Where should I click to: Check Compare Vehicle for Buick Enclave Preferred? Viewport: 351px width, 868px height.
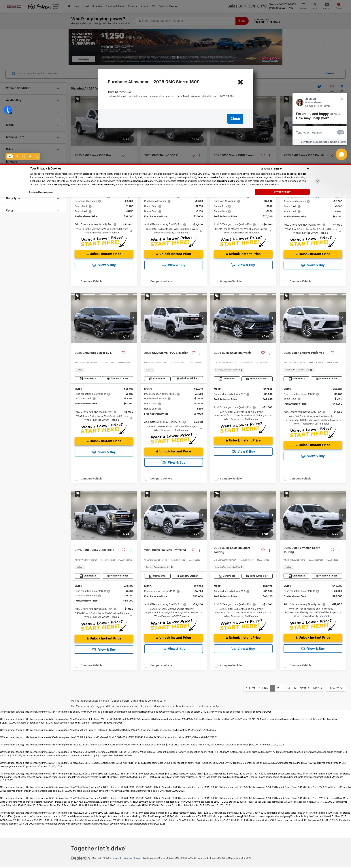(x=285, y=479)
